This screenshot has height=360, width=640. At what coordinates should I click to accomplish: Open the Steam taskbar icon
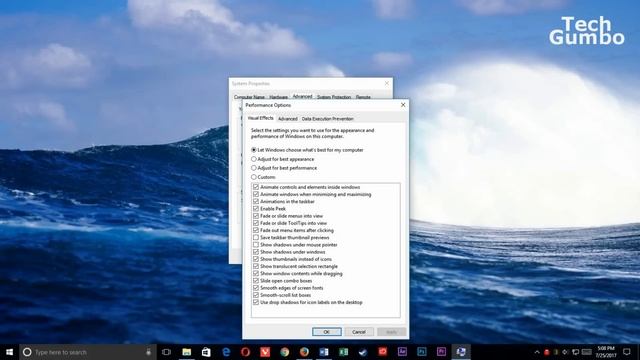pyautogui.click(x=363, y=352)
